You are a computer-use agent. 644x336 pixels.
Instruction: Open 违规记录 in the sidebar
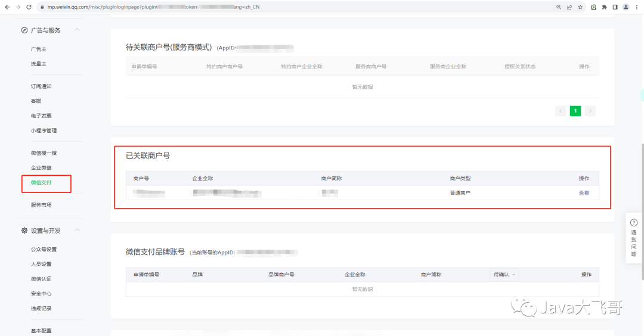pos(41,309)
